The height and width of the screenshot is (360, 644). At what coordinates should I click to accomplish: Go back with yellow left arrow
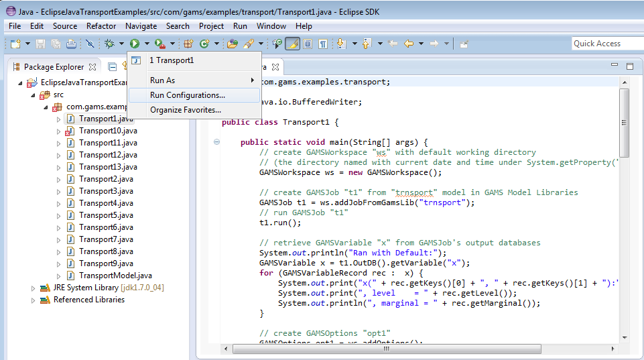(408, 44)
